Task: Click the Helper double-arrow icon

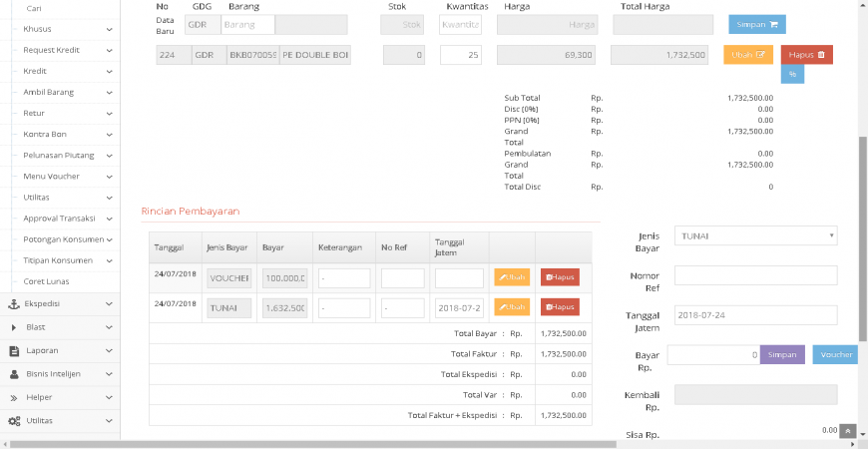Action: pos(14,397)
